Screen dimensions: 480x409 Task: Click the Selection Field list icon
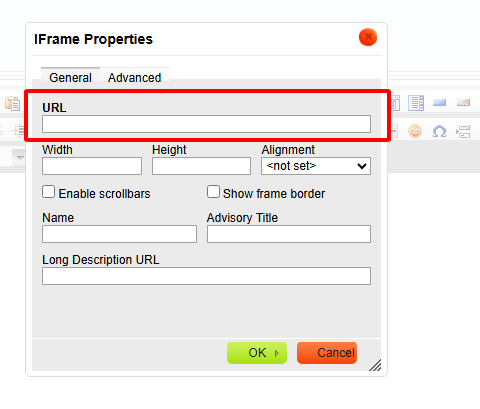click(416, 103)
